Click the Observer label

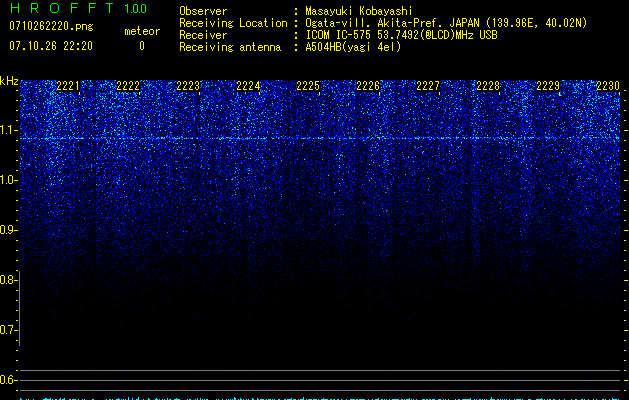click(x=203, y=11)
